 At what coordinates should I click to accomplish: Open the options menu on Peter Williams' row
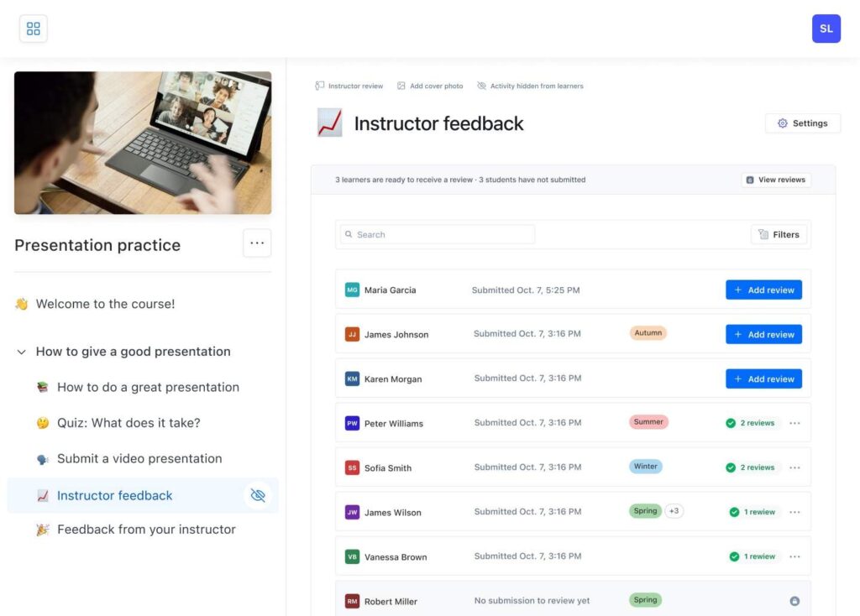point(794,423)
